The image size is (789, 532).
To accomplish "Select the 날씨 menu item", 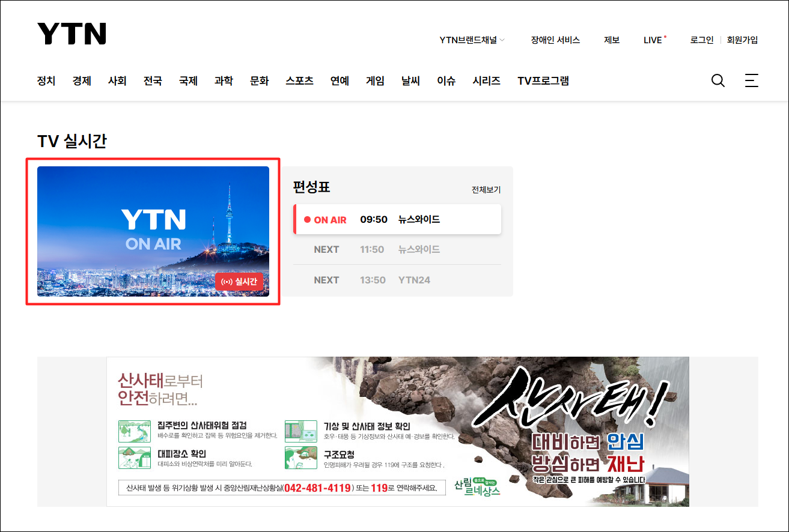I will click(410, 80).
